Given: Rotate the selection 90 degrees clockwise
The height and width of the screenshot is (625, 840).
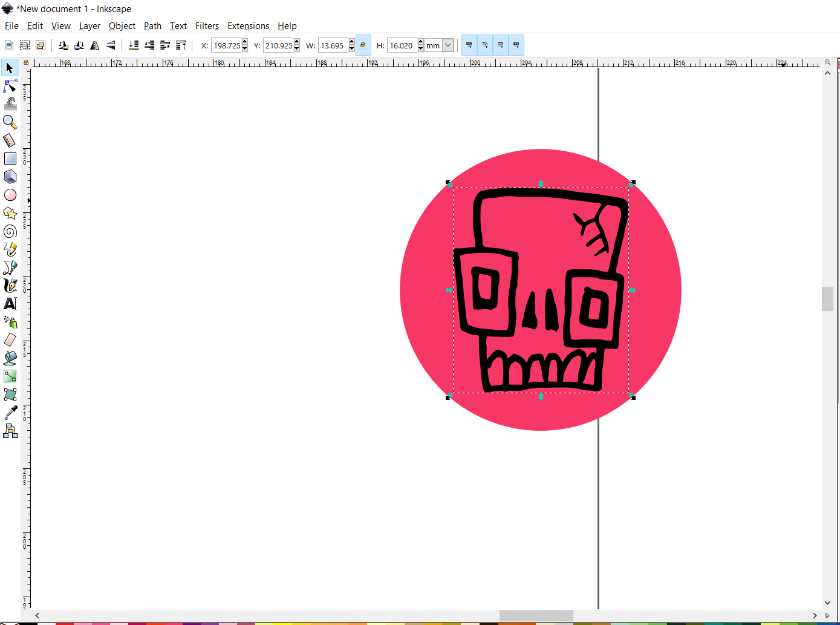Looking at the screenshot, I should point(79,45).
